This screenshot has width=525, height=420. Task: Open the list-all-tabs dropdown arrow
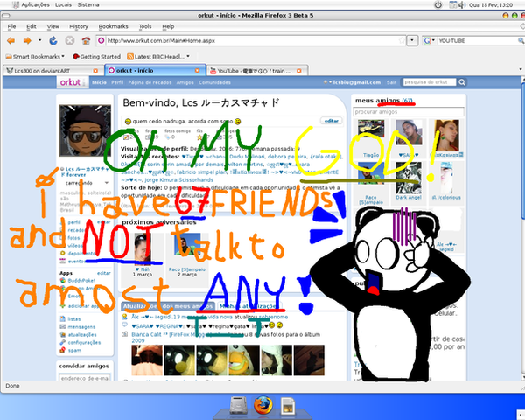click(x=521, y=69)
